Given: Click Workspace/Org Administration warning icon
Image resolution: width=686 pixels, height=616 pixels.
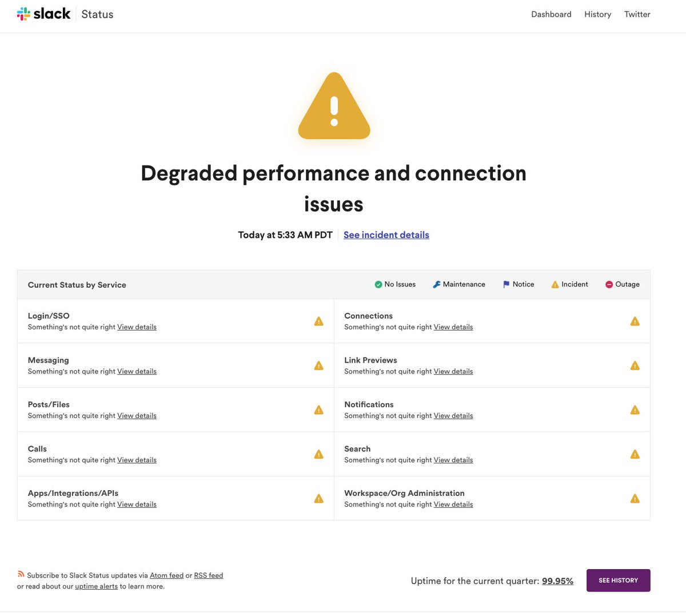Looking at the screenshot, I should tap(635, 499).
